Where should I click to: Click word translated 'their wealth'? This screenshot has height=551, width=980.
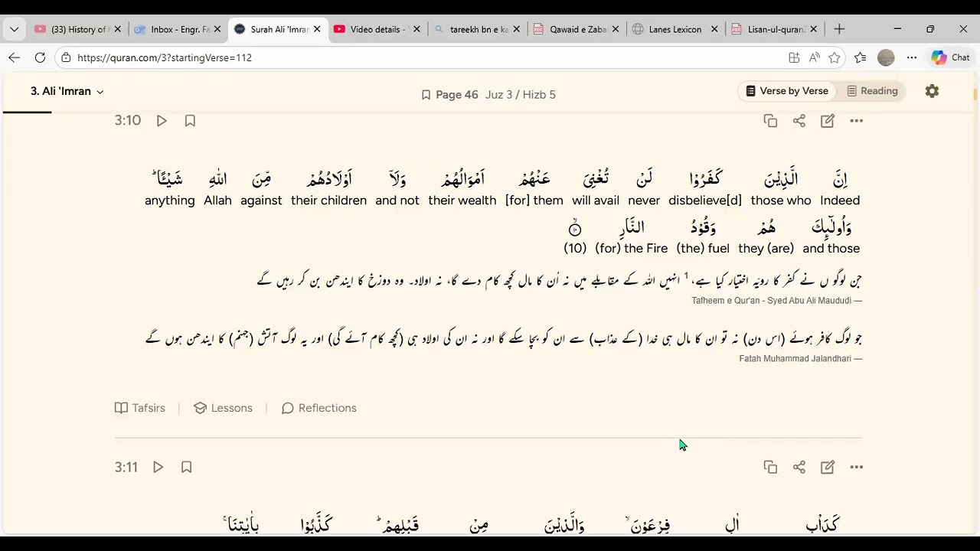point(462,180)
